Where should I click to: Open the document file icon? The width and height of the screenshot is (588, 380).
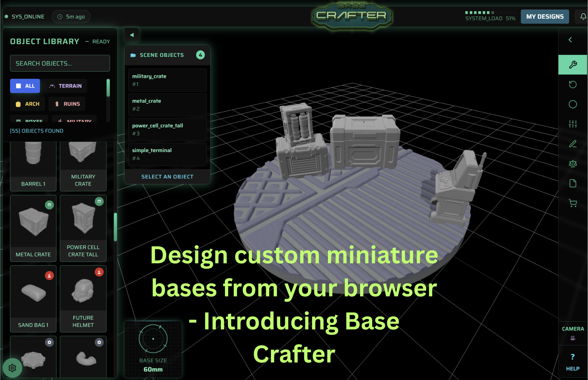(x=573, y=183)
